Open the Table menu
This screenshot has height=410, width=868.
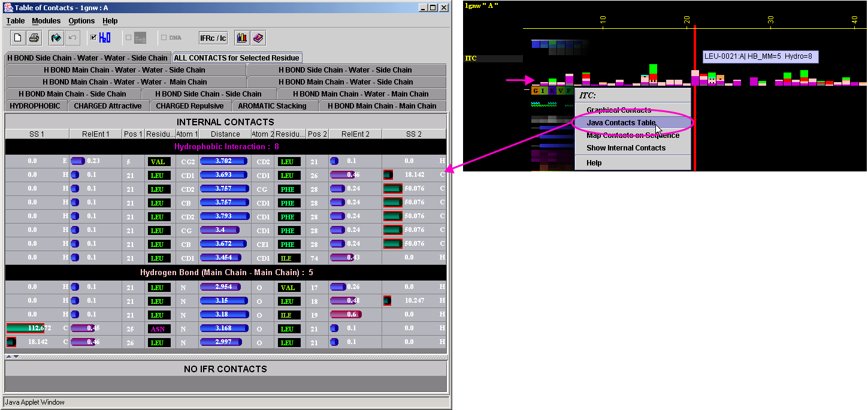click(x=16, y=21)
